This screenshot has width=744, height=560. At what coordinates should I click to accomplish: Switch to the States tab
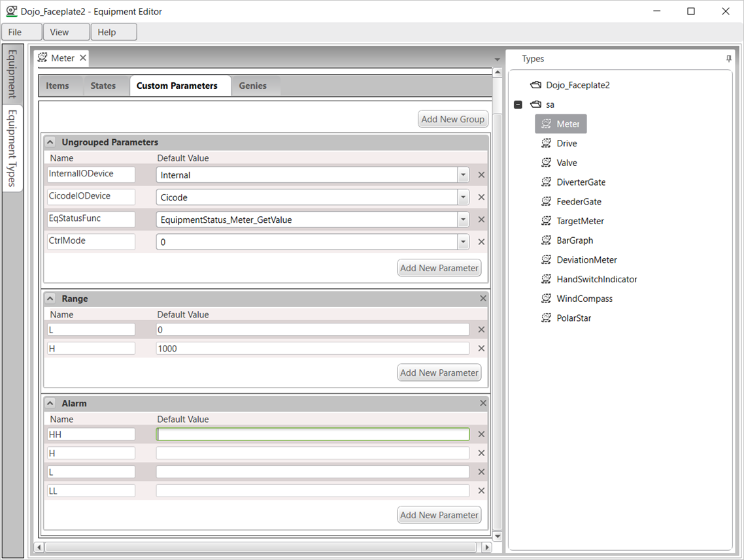(x=103, y=86)
